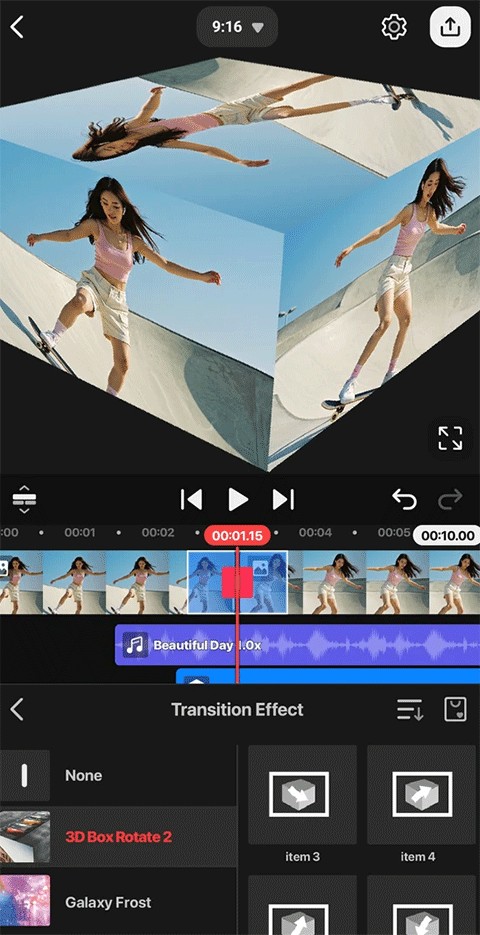Open the project settings gear
480x935 pixels.
click(x=394, y=27)
